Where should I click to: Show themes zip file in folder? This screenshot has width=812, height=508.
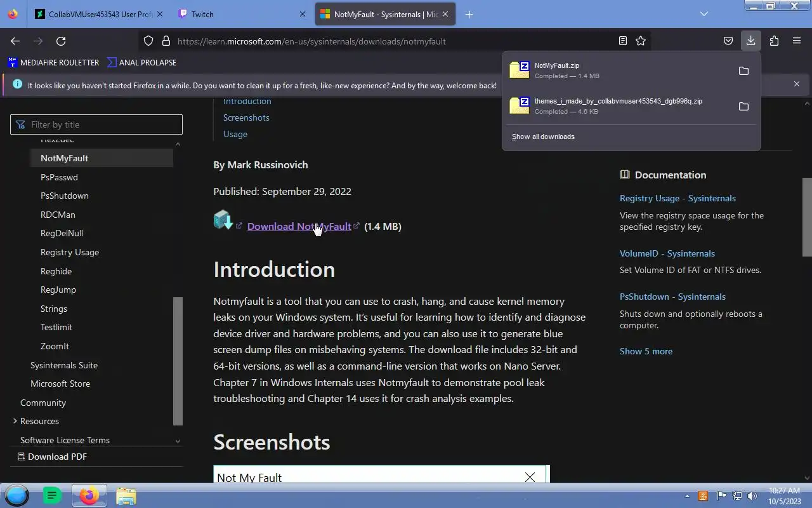743,107
